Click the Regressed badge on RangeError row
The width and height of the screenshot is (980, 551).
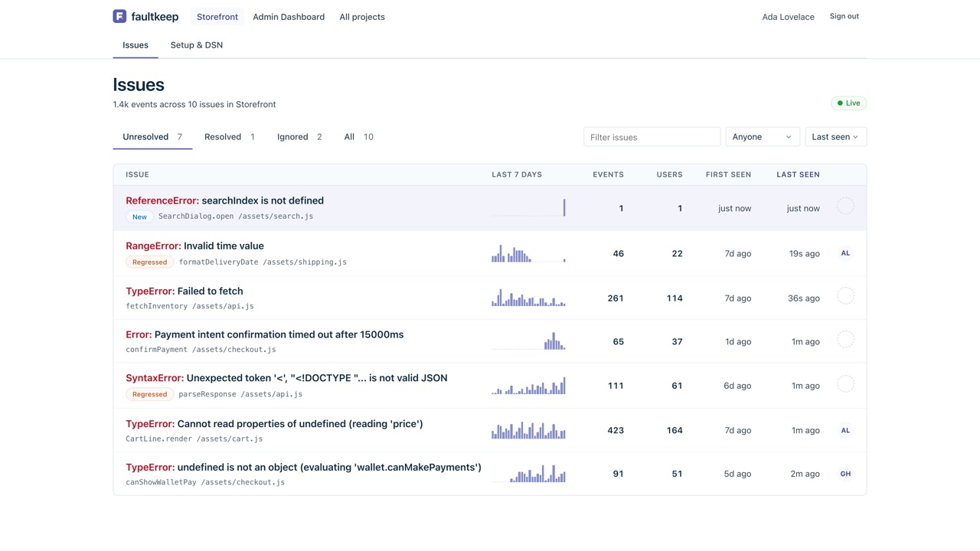point(149,262)
